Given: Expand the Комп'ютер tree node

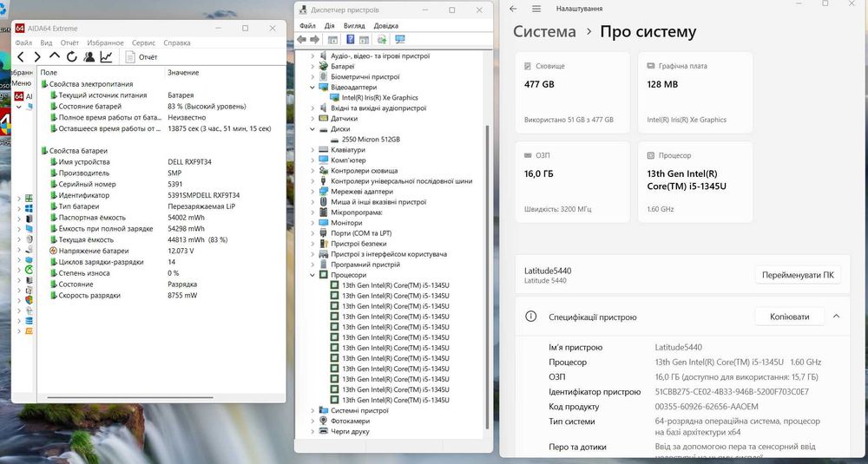Looking at the screenshot, I should (x=312, y=160).
